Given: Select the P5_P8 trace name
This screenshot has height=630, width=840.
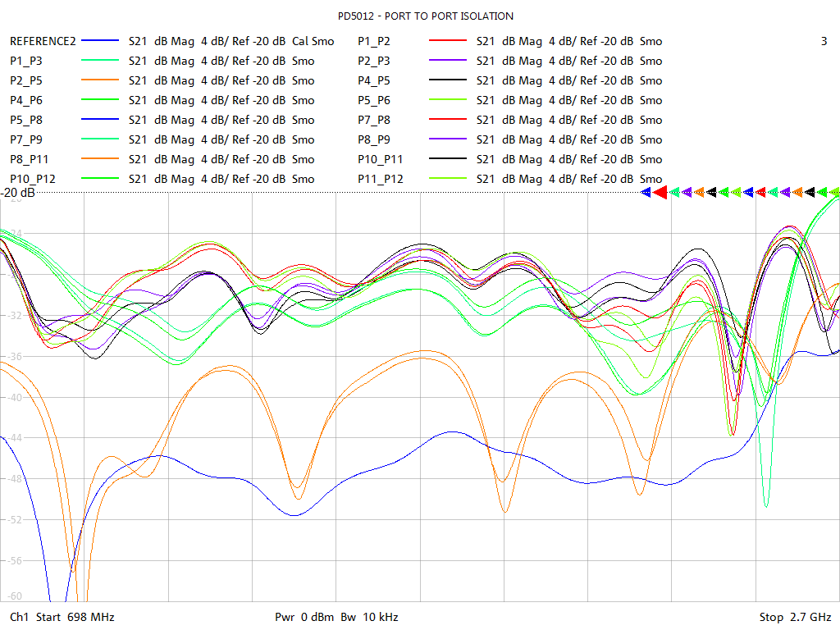Looking at the screenshot, I should click(x=25, y=120).
